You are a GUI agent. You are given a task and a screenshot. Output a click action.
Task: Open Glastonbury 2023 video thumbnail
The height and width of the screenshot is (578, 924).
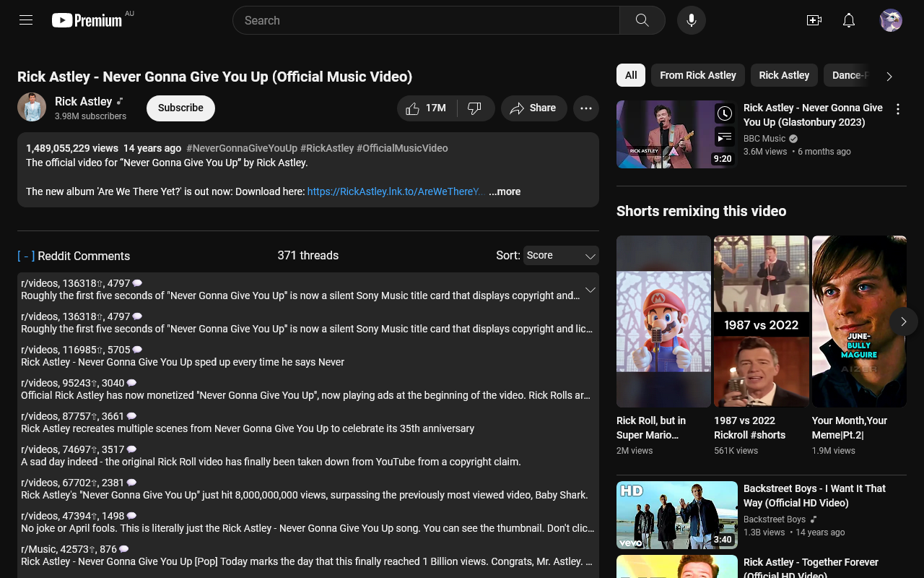point(677,134)
